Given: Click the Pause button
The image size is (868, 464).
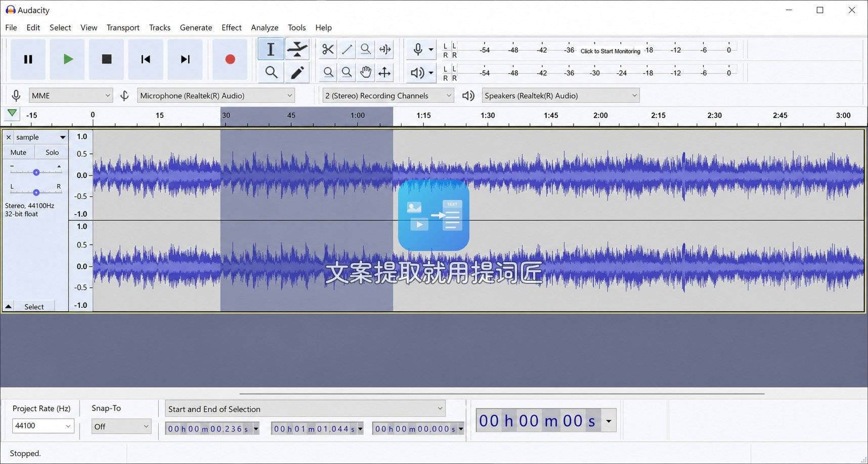Looking at the screenshot, I should (x=28, y=59).
